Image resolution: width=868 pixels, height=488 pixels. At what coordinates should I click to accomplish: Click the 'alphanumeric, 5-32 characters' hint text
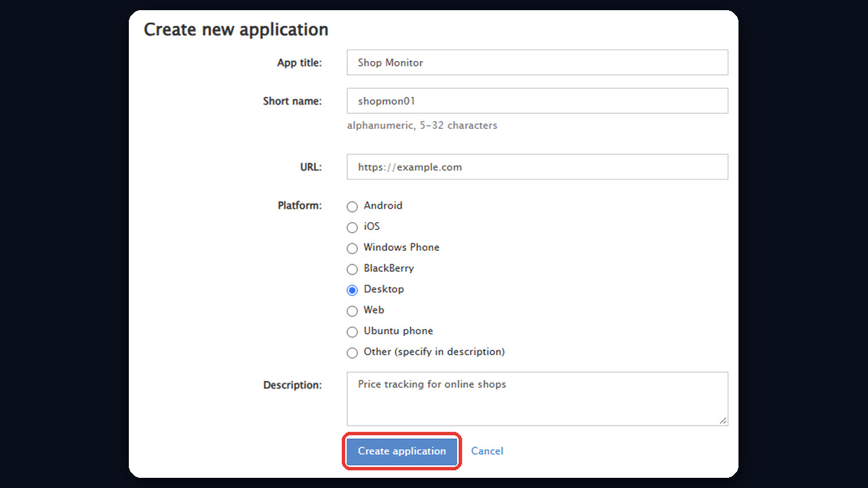[x=422, y=125]
